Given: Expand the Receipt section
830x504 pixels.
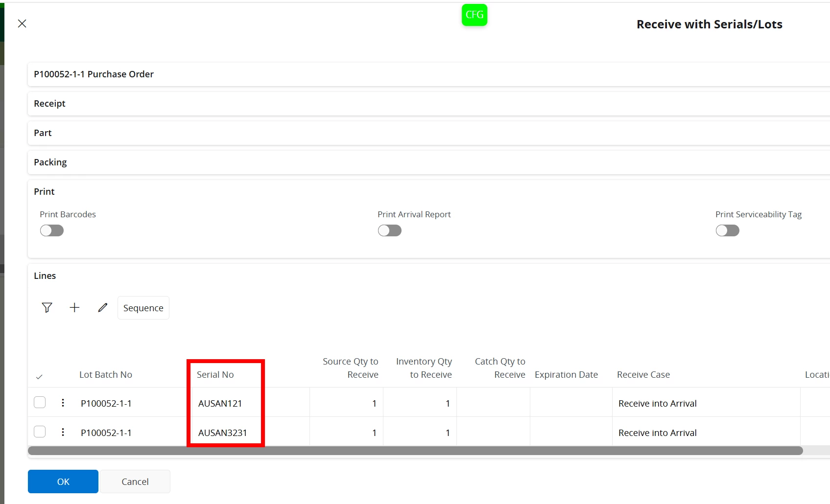Looking at the screenshot, I should coord(429,104).
